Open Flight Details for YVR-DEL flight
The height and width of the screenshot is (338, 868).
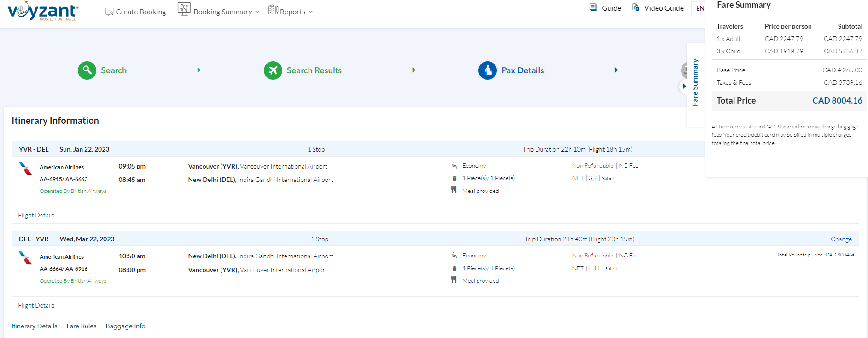[36, 215]
